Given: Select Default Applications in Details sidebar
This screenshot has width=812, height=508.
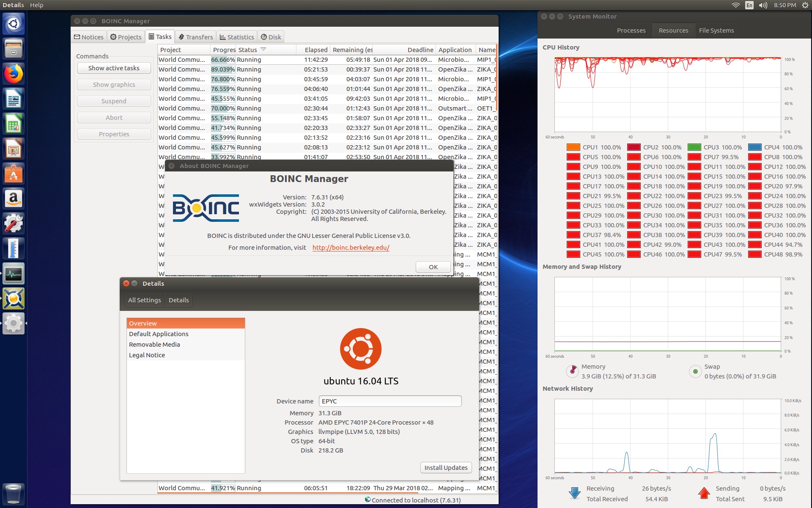Looking at the screenshot, I should click(x=186, y=334).
